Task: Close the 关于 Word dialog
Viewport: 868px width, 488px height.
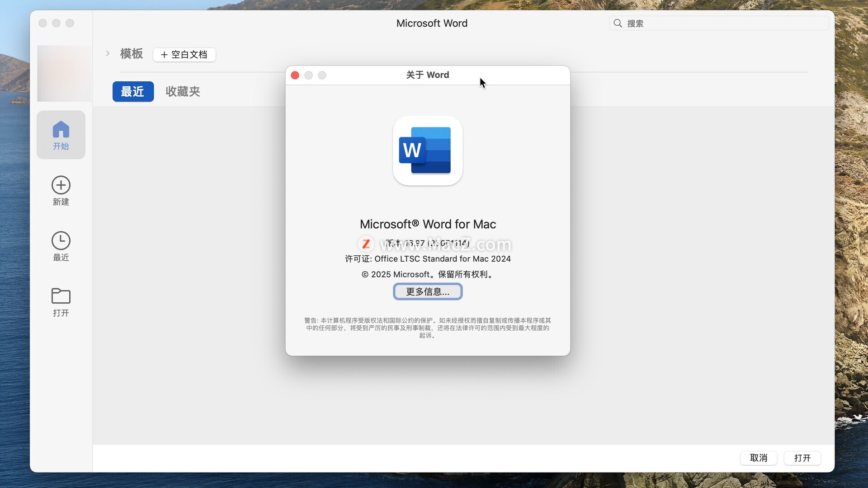Action: (295, 75)
